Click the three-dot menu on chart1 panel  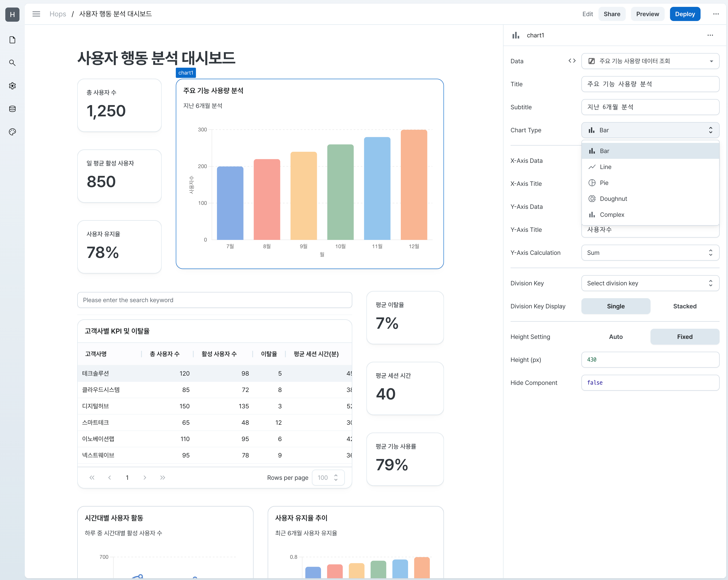click(711, 35)
